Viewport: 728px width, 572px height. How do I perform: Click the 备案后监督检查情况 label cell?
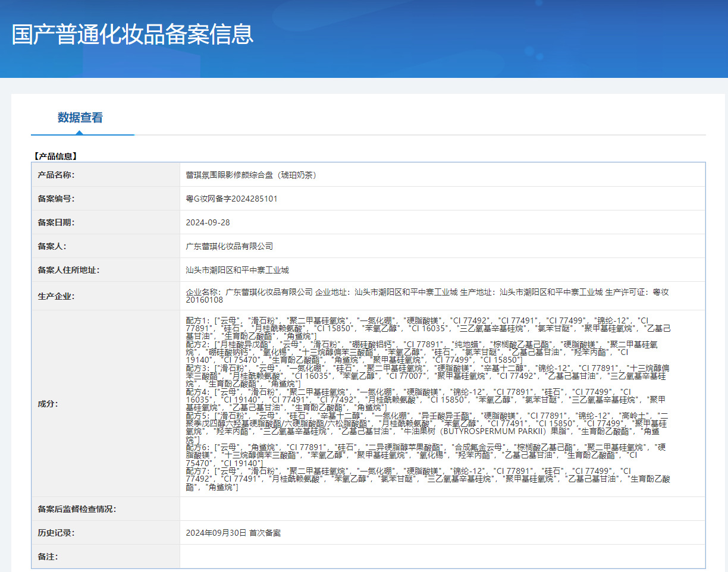coord(106,509)
